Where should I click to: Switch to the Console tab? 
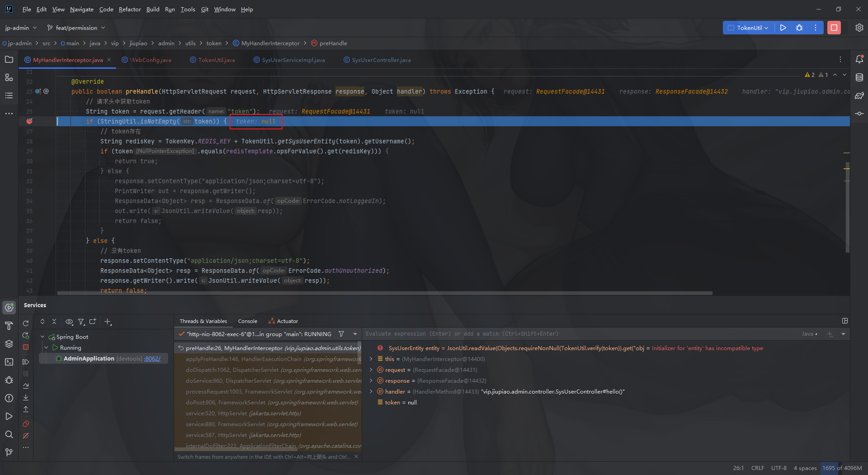(x=247, y=321)
